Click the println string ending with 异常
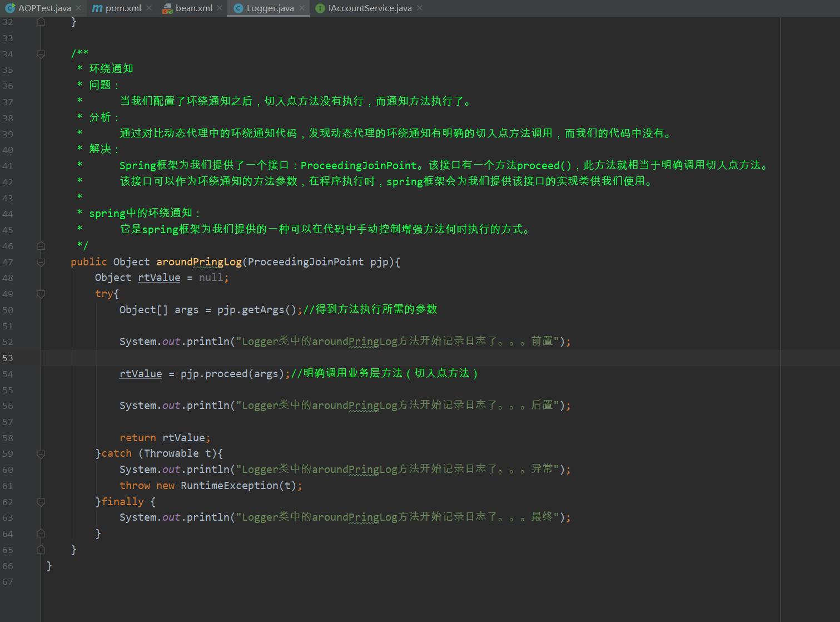The image size is (840, 622). click(x=397, y=469)
